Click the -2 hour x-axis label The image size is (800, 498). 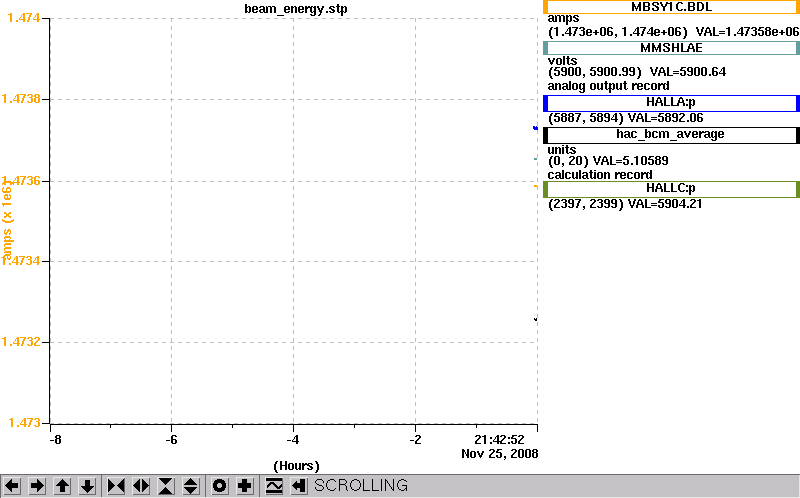coord(415,440)
